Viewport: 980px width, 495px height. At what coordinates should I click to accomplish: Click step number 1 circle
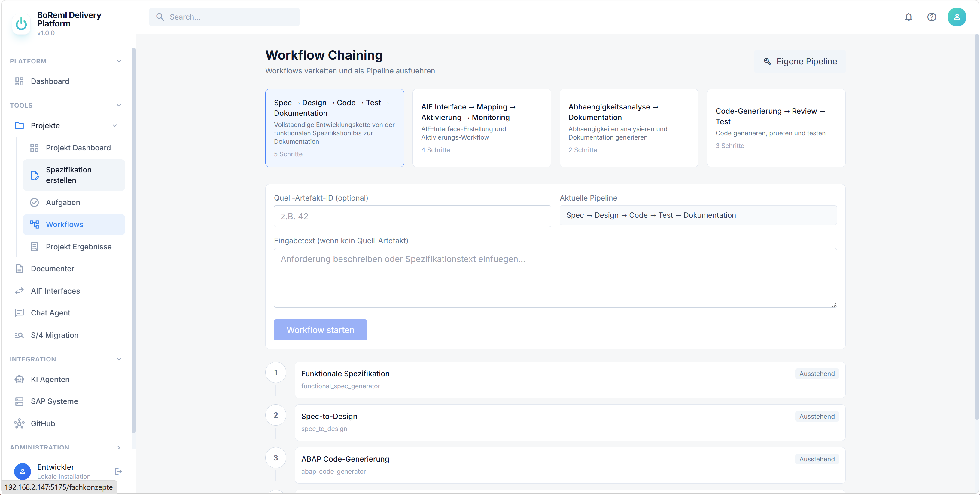tap(276, 372)
